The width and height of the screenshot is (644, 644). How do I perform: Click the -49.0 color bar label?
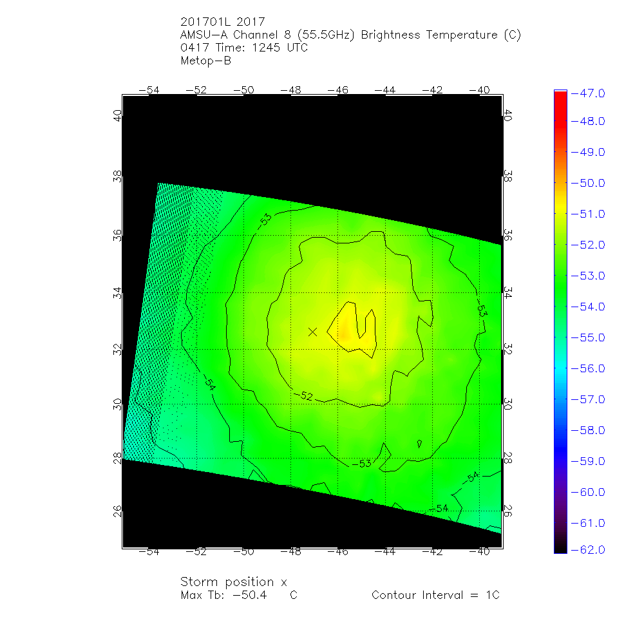point(588,152)
